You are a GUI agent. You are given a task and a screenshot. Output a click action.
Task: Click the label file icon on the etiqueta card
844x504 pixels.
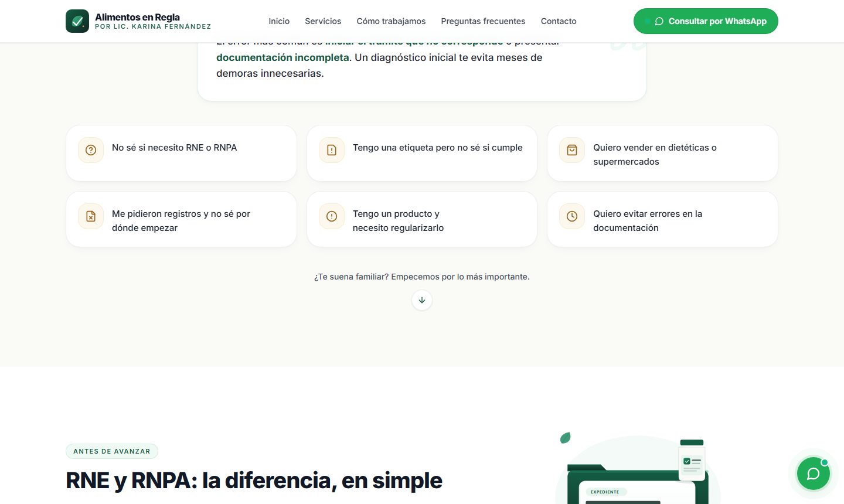[x=332, y=150]
